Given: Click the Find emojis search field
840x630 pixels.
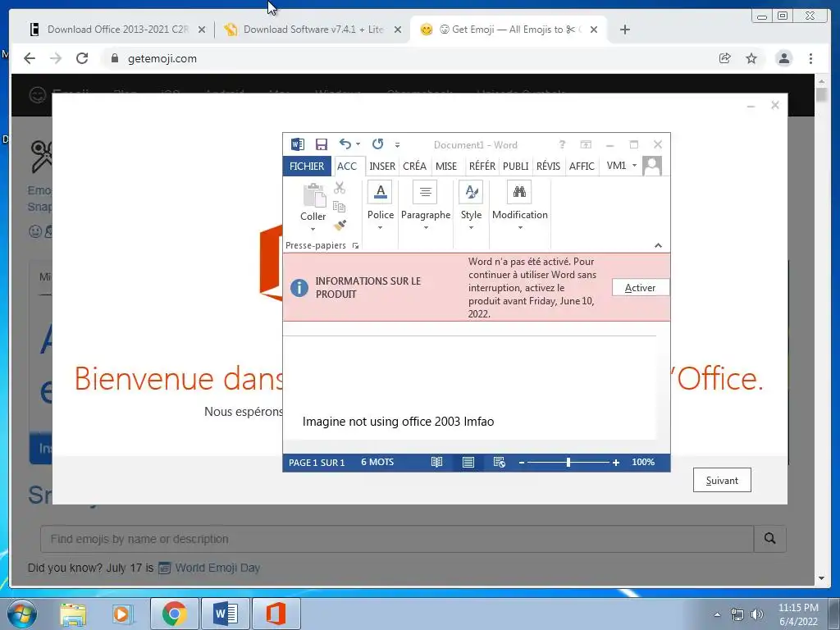Looking at the screenshot, I should coord(397,538).
